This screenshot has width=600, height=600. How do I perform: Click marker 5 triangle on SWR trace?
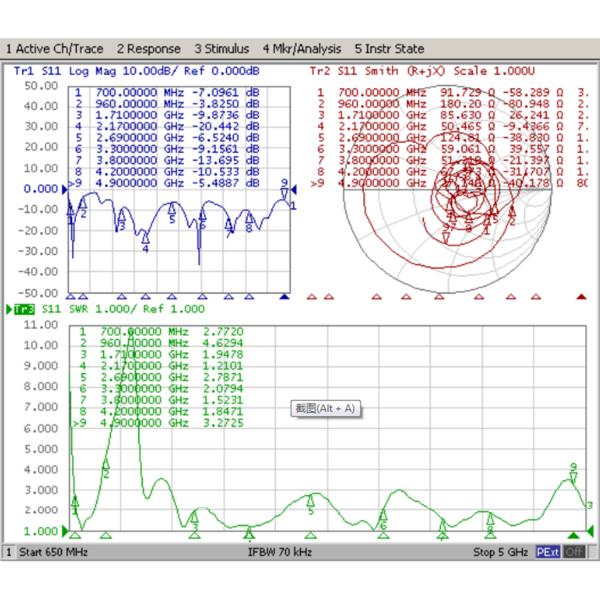311,509
